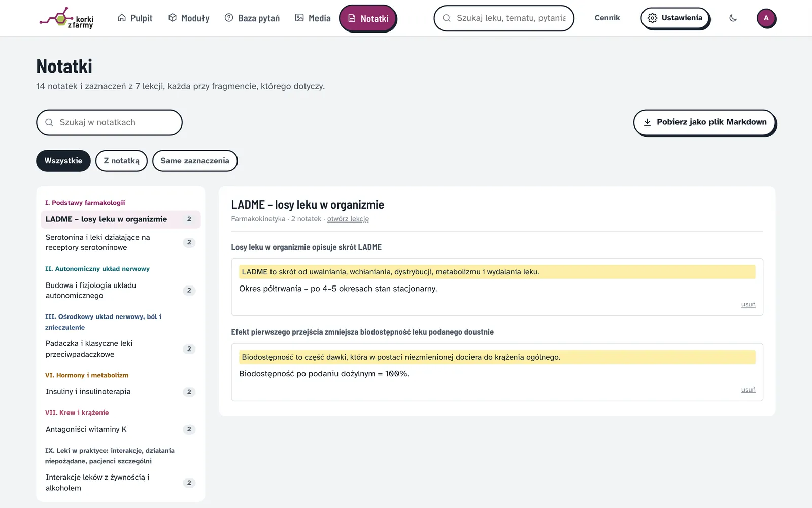The image size is (812, 508).
Task: Go to Pulpit via the home icon
Action: click(x=122, y=18)
